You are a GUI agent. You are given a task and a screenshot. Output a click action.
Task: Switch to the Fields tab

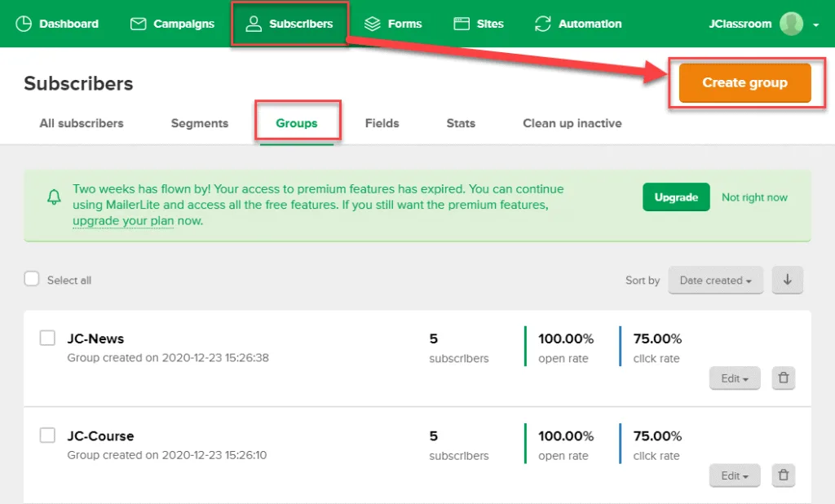click(x=382, y=123)
